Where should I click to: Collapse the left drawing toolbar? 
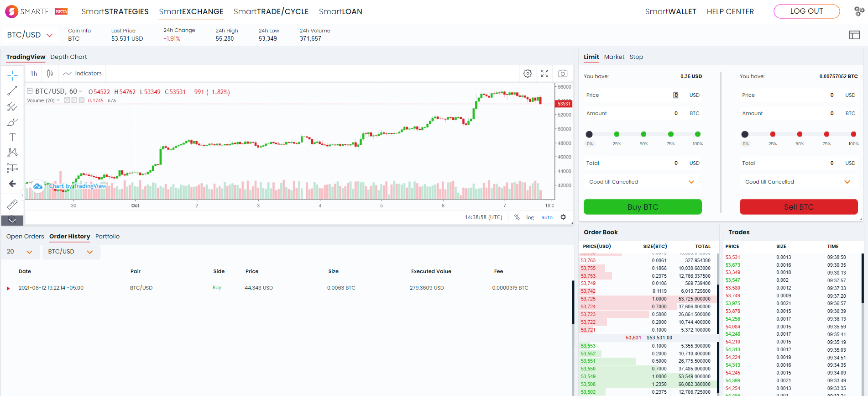pyautogui.click(x=23, y=195)
